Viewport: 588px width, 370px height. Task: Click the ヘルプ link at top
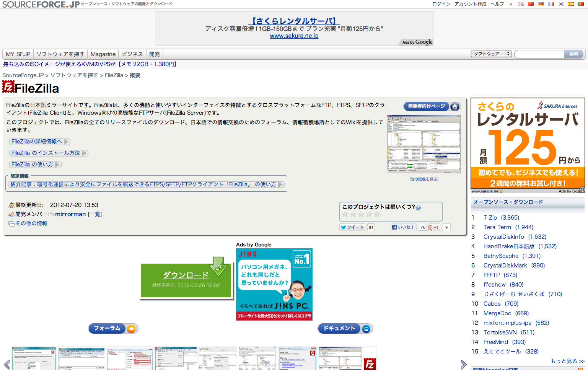click(x=497, y=4)
